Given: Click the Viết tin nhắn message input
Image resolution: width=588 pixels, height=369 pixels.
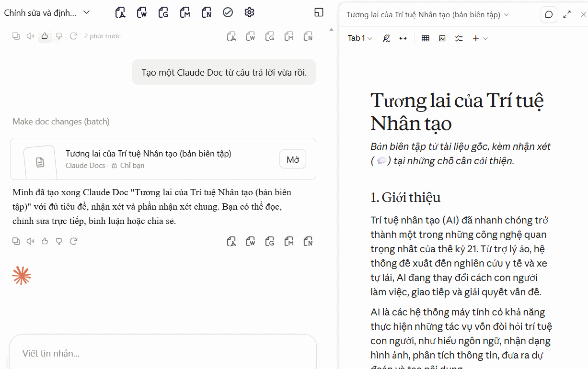Looking at the screenshot, I should coord(163,354).
